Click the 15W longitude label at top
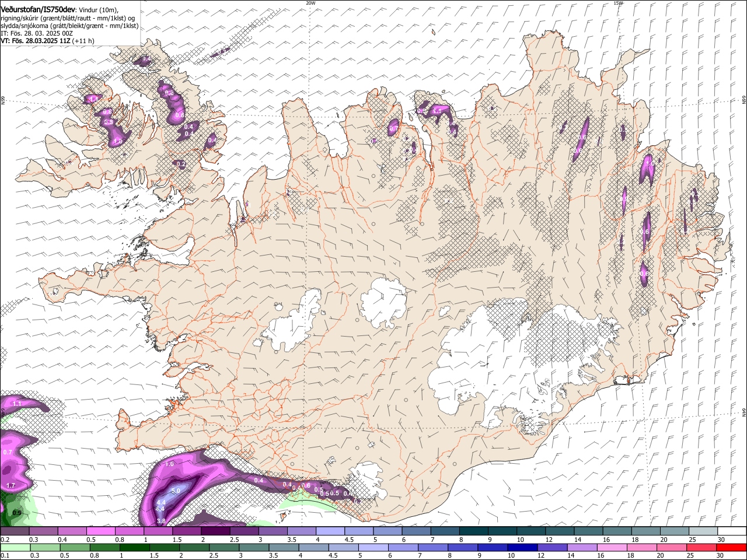This screenshot has width=747, height=560. pos(618,3)
